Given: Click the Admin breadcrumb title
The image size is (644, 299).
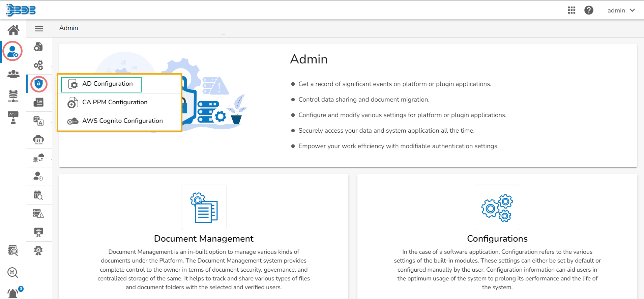Looking at the screenshot, I should coord(69,28).
